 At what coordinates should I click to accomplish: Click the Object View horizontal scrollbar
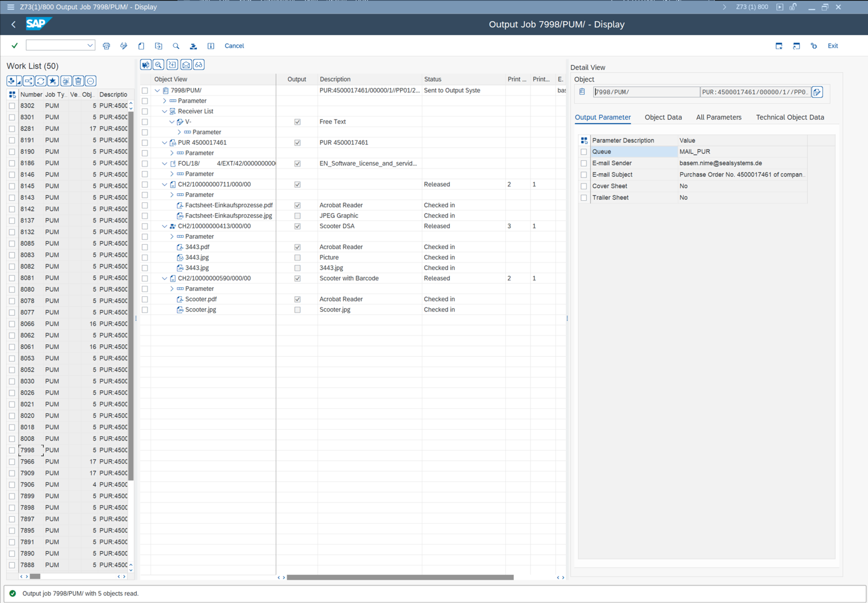(400, 577)
